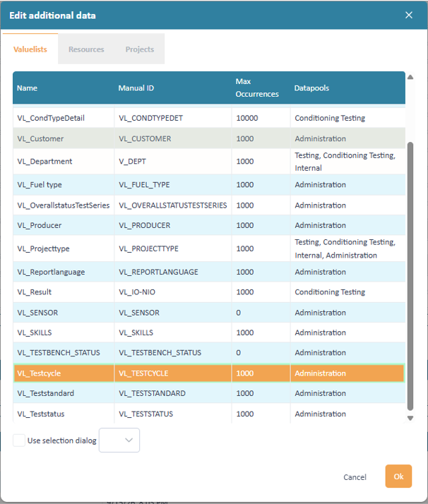The image size is (428, 504).
Task: Click VL_SKILLS in the Name column
Action: point(35,332)
